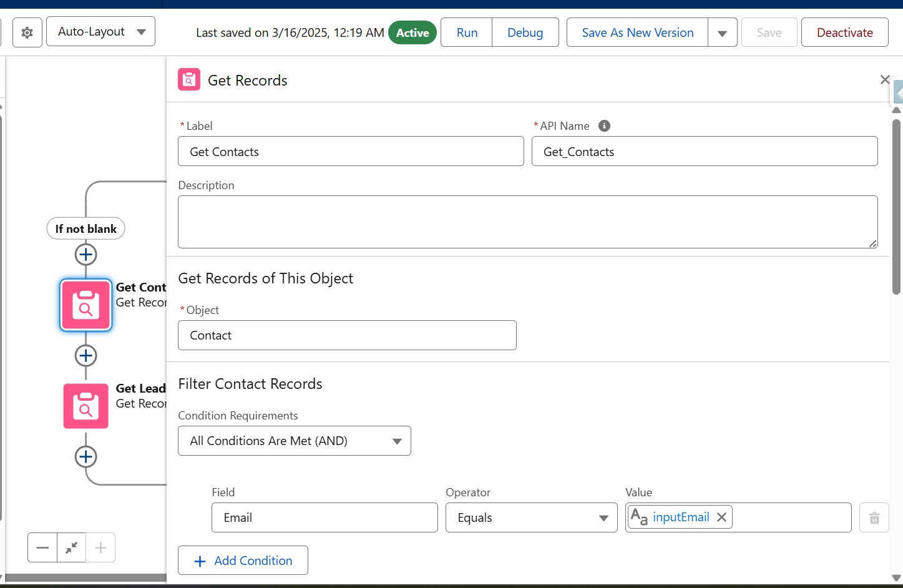Open the Equals operator dropdown
Viewport: 903px width, 588px height.
(x=532, y=517)
